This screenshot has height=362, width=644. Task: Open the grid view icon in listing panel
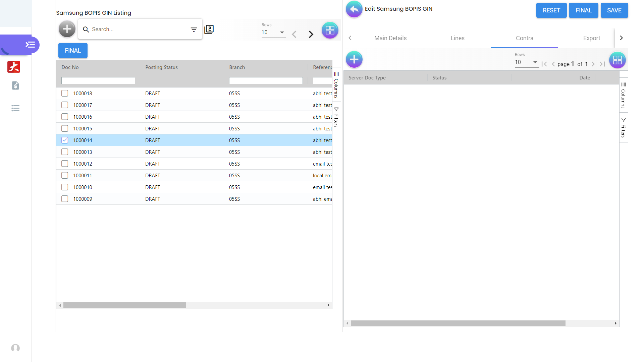click(330, 31)
